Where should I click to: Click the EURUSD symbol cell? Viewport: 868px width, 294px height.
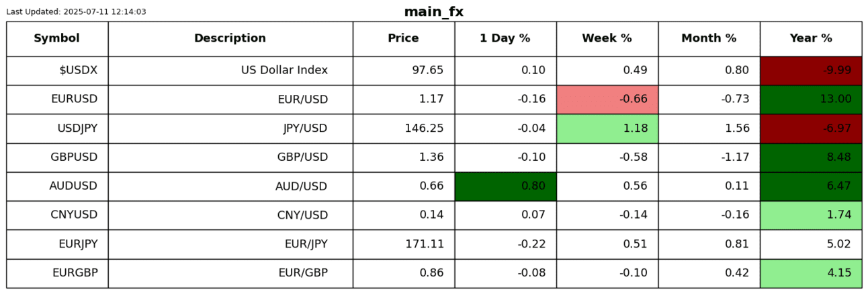tap(57, 100)
